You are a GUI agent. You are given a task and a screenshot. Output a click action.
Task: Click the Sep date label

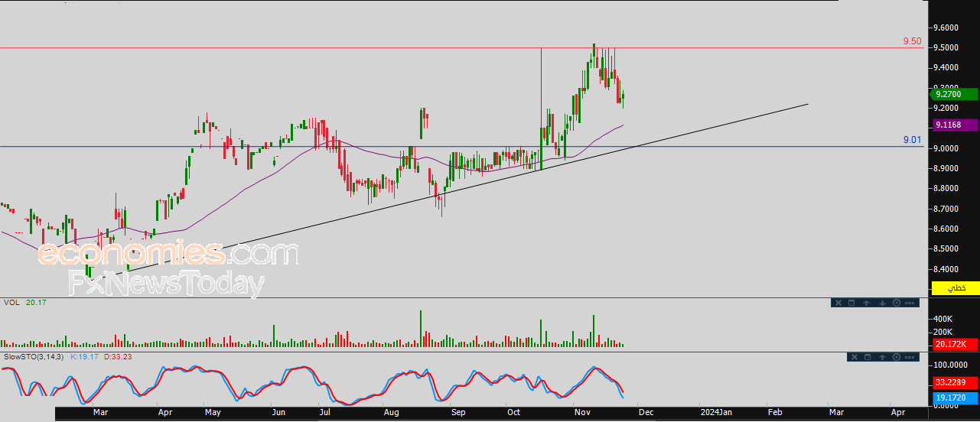[458, 412]
